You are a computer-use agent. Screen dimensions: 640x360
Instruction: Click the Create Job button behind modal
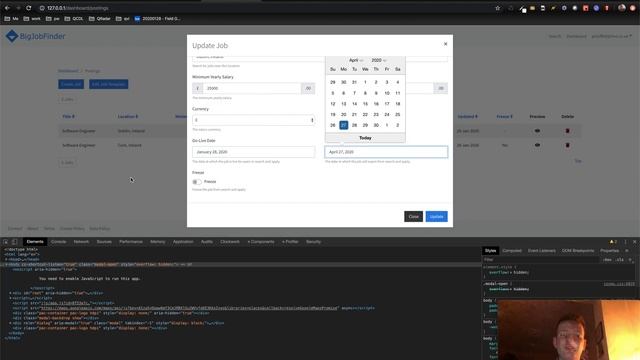(x=71, y=84)
